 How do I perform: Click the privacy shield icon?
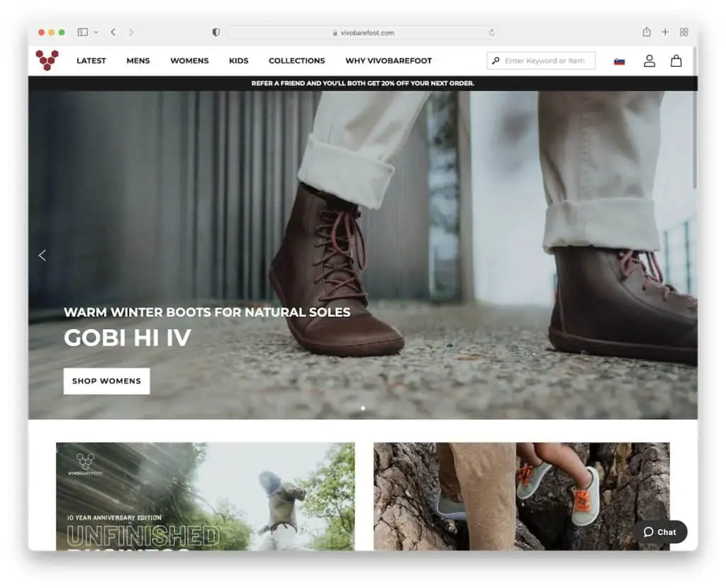pyautogui.click(x=216, y=32)
